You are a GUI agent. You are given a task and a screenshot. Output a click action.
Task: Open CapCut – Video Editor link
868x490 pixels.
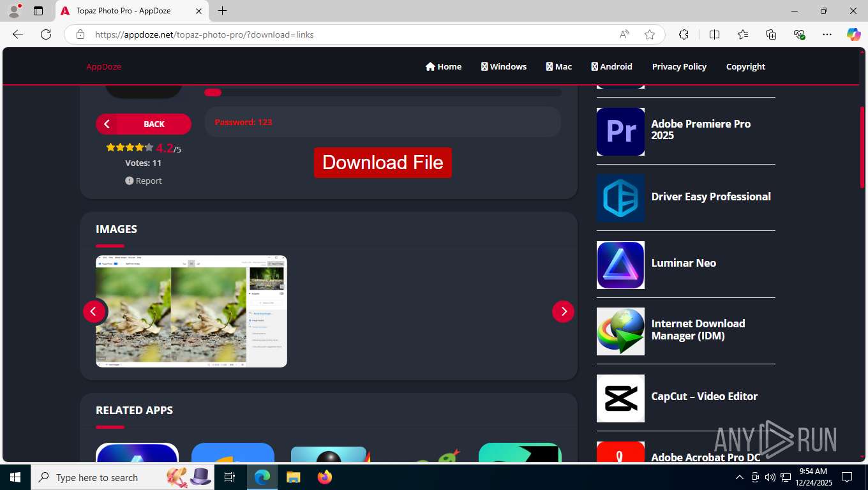pyautogui.click(x=705, y=396)
